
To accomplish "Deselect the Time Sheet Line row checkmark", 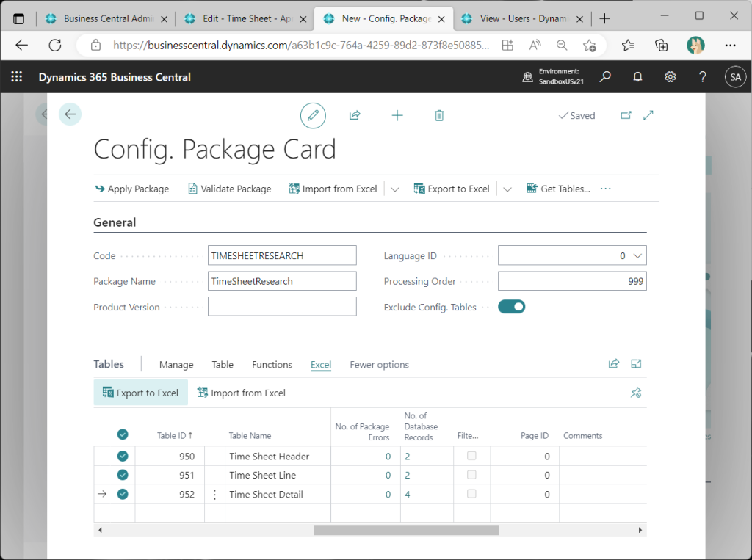I will click(x=123, y=475).
